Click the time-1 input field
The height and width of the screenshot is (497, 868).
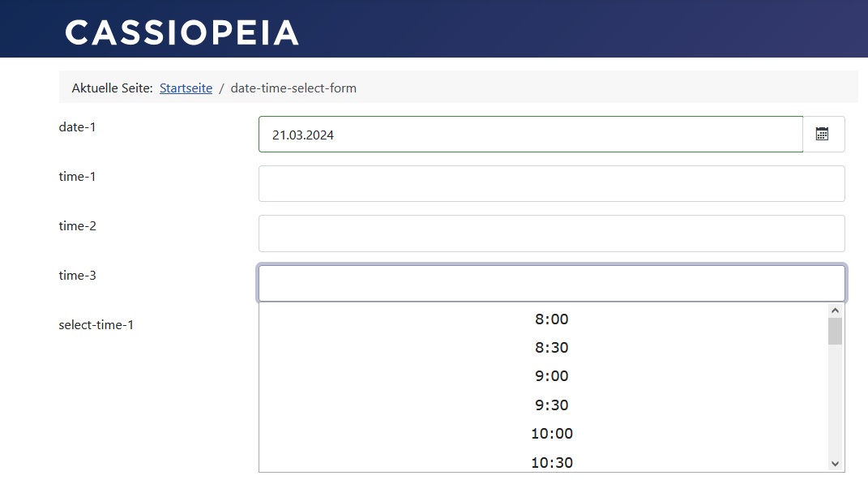(551, 183)
